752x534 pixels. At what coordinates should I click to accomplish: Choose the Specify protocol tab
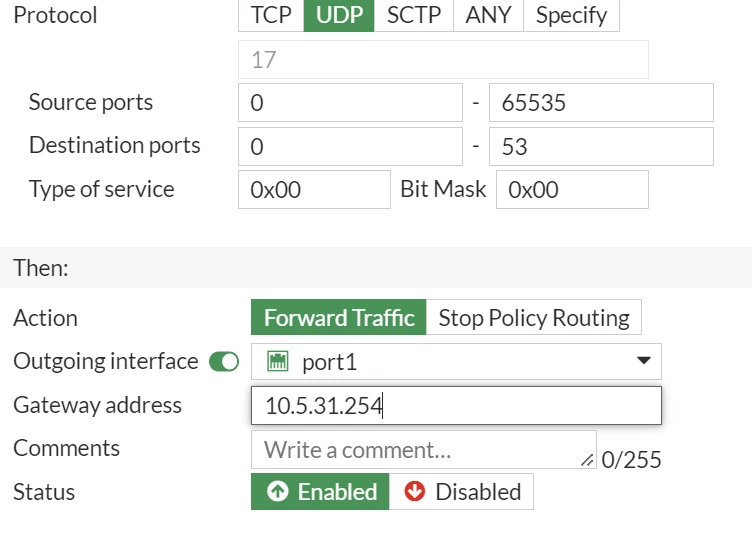[571, 15]
